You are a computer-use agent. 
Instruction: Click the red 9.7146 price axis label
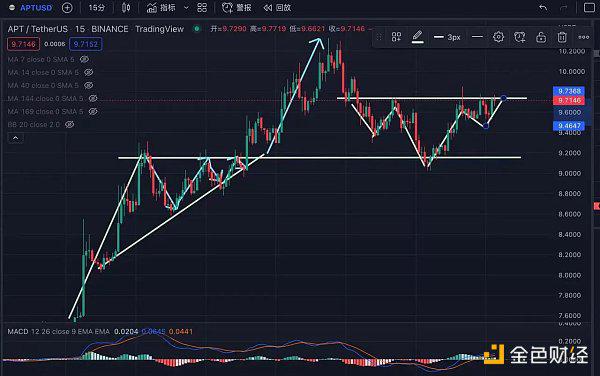tap(569, 100)
